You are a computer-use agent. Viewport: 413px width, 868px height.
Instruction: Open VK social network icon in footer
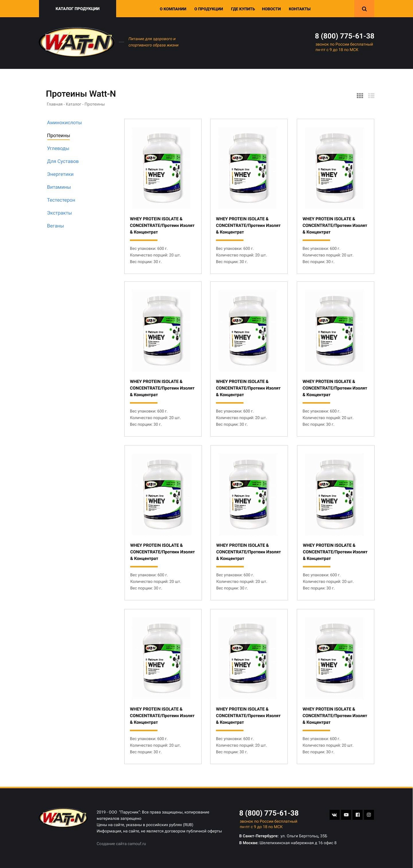pyautogui.click(x=335, y=815)
